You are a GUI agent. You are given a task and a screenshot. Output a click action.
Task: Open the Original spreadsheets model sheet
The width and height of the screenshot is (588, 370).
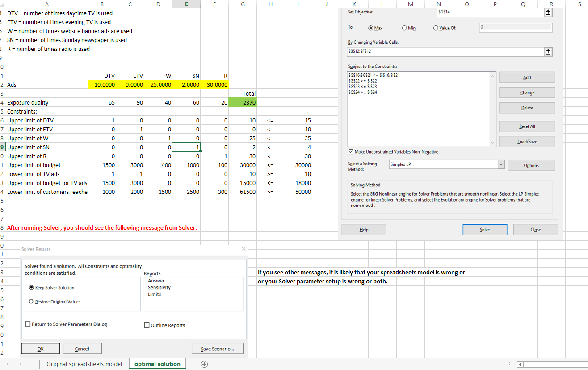[x=84, y=364]
